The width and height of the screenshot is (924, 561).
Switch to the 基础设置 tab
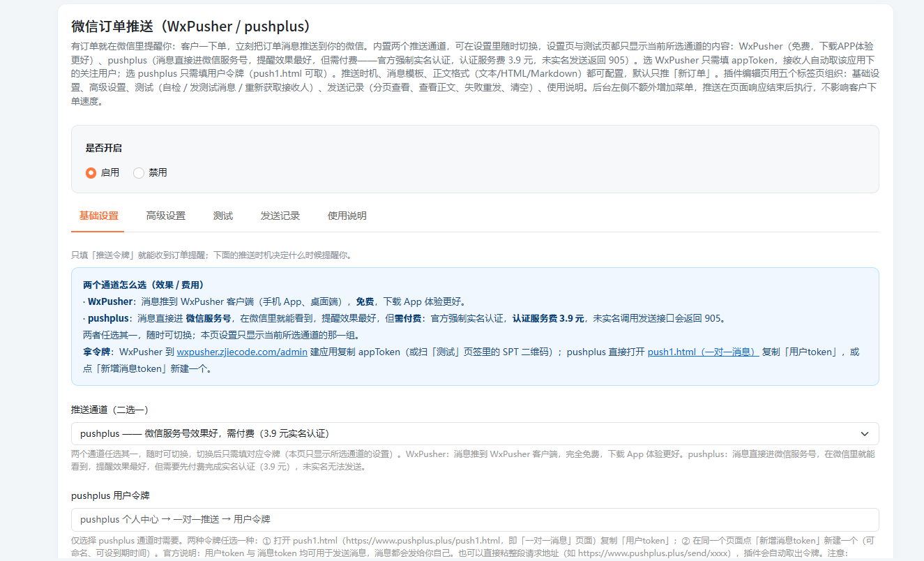pos(98,216)
